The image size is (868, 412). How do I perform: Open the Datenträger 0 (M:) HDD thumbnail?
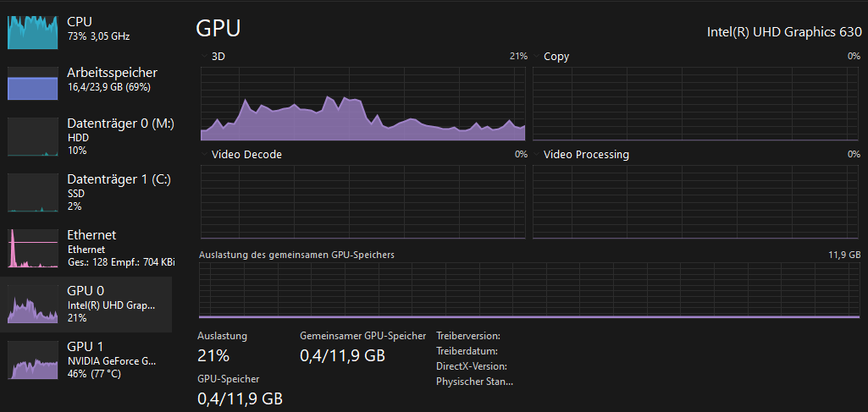(33, 136)
